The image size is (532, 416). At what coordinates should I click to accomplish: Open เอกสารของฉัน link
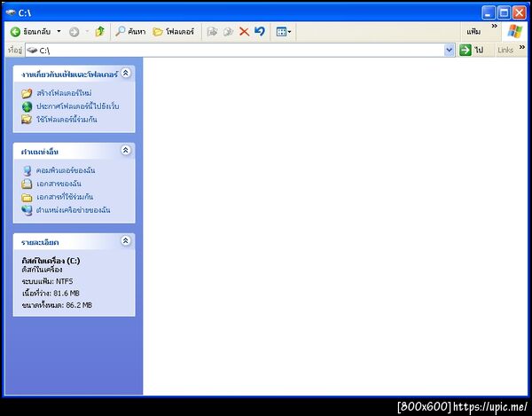(59, 184)
